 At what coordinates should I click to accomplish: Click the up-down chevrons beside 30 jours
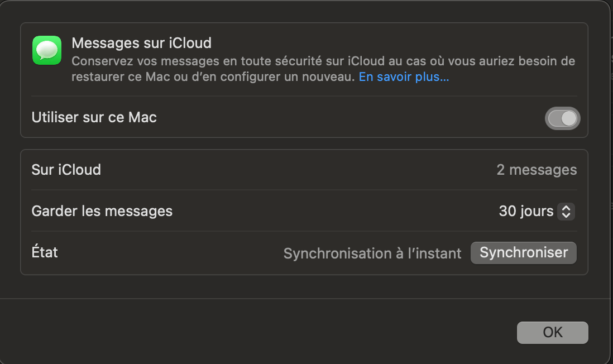click(x=566, y=212)
